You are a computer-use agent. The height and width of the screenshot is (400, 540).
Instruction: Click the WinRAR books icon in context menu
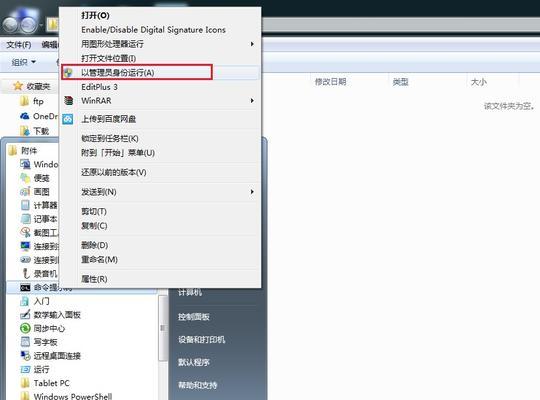69,101
